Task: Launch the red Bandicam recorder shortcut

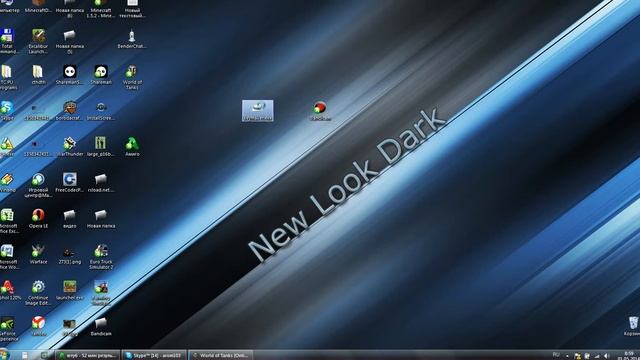Action: tap(320, 111)
